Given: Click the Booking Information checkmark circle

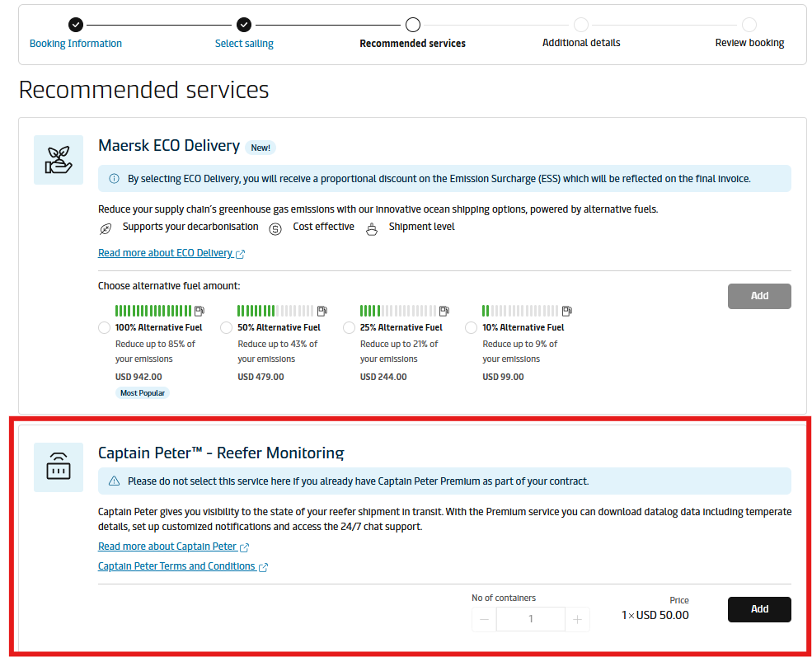Looking at the screenshot, I should pos(76,25).
